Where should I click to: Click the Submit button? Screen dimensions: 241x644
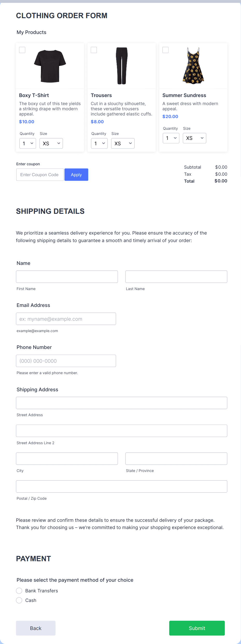point(197,628)
